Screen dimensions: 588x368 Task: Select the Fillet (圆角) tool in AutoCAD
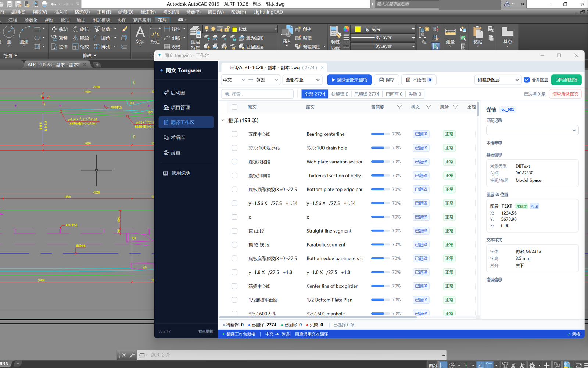(102, 38)
